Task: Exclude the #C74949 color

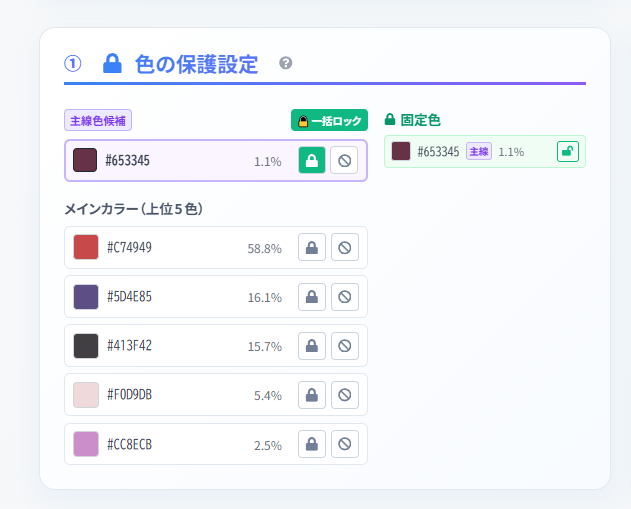Action: pos(344,247)
